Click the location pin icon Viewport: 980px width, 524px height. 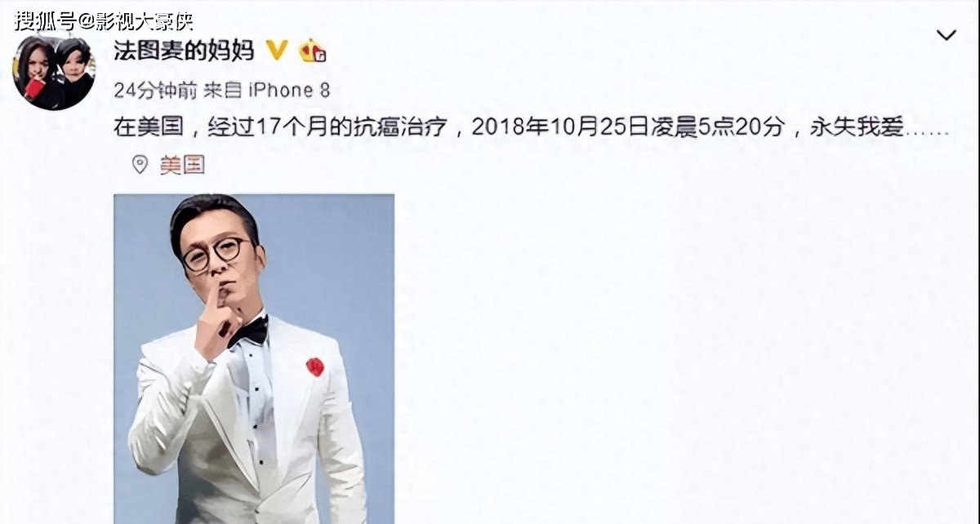(x=140, y=165)
